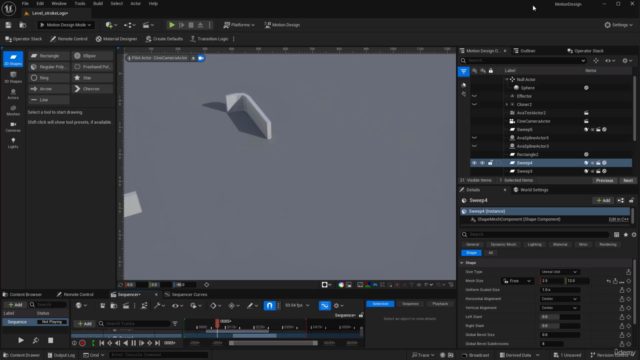Open the Meshes category in sidebar

click(x=13, y=110)
